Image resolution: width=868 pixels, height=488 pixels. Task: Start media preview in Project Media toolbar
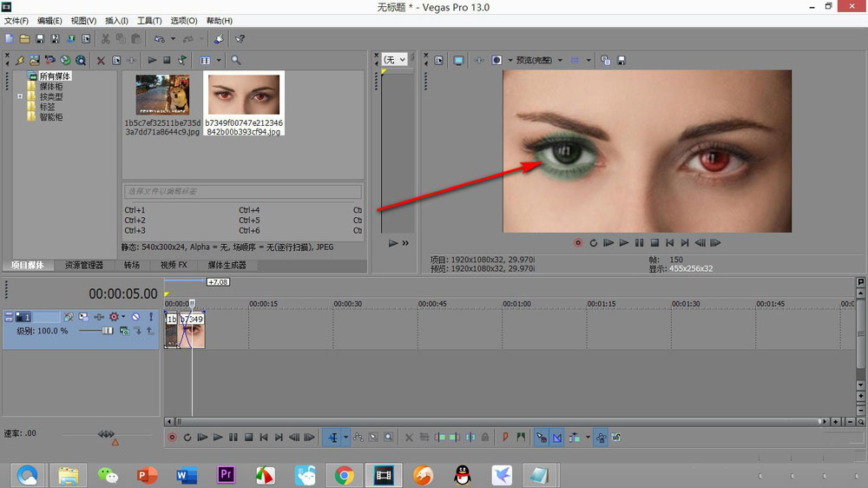[x=152, y=61]
